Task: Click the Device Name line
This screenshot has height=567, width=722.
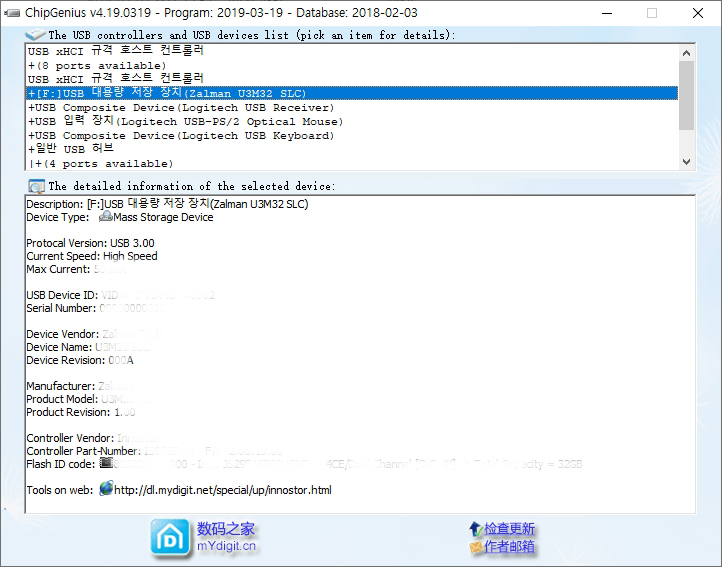Action: (87, 347)
